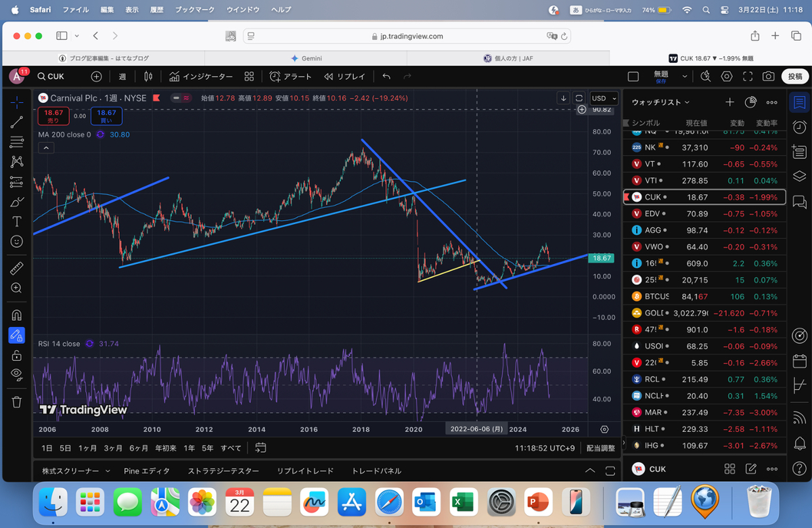
Task: Open the alerts alarm clock sidebar icon
Action: point(799,127)
